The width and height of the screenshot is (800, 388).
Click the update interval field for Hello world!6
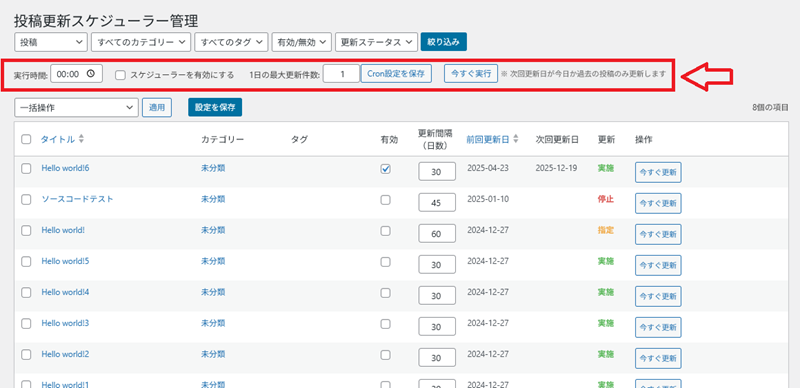pos(437,172)
